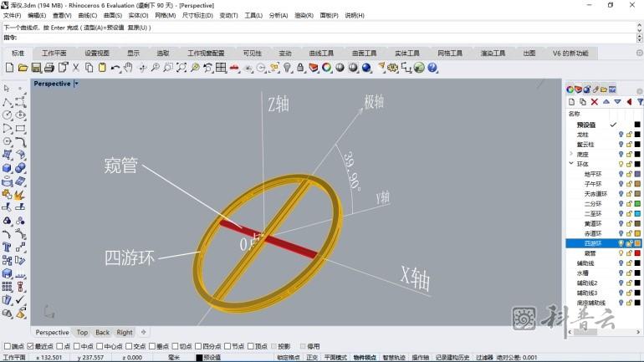Click red color swatch of 窥管 layer
The width and height of the screenshot is (644, 362).
(x=637, y=253)
